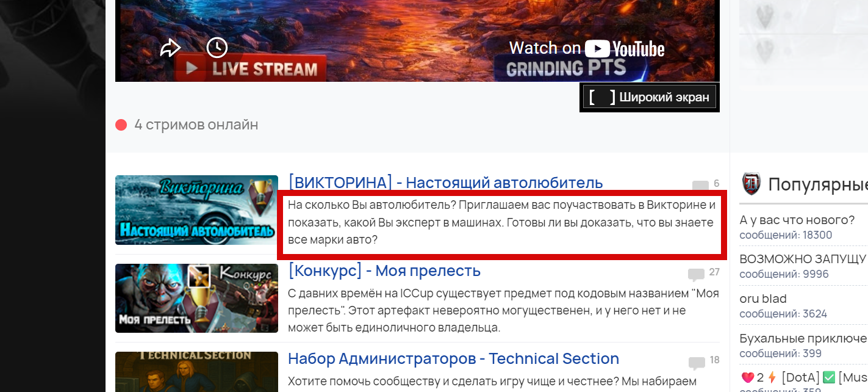Click сообщений: 3624 message count

[783, 314]
